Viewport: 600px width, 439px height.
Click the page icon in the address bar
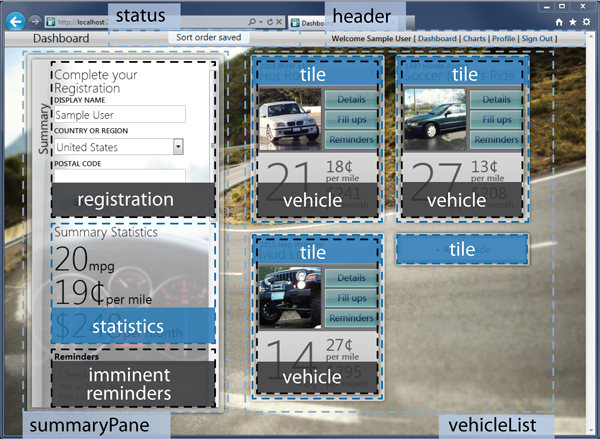(51, 22)
